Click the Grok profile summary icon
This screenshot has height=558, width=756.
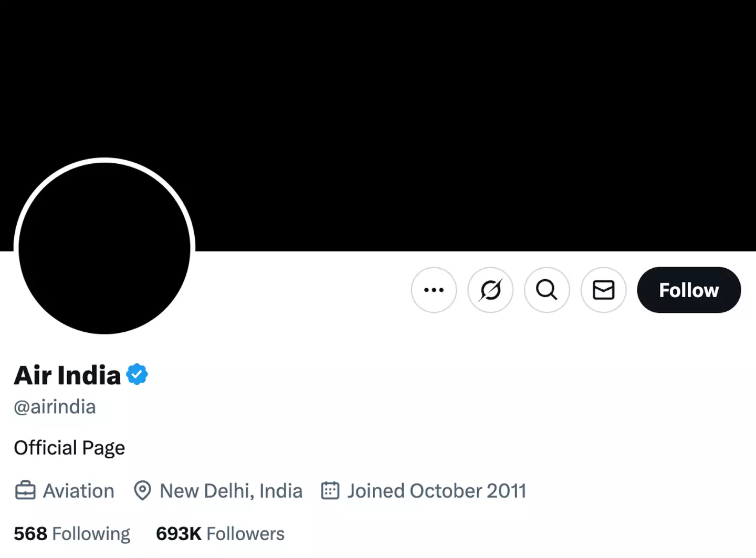pyautogui.click(x=490, y=290)
